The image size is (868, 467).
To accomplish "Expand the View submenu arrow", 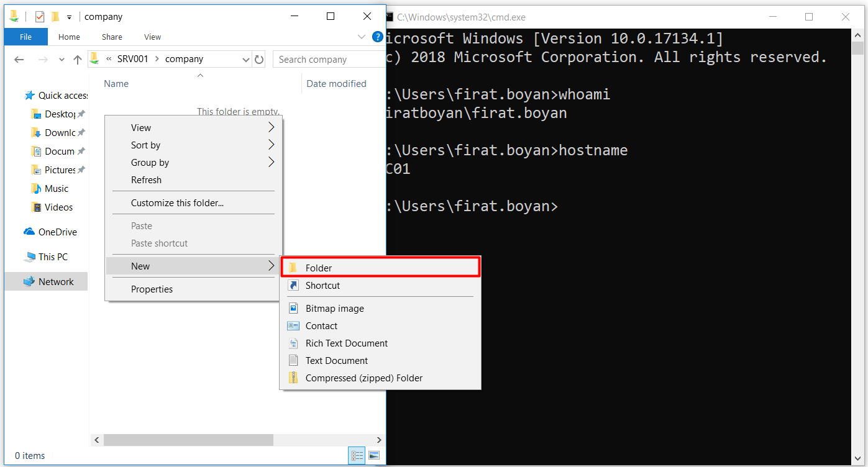I will coord(271,127).
